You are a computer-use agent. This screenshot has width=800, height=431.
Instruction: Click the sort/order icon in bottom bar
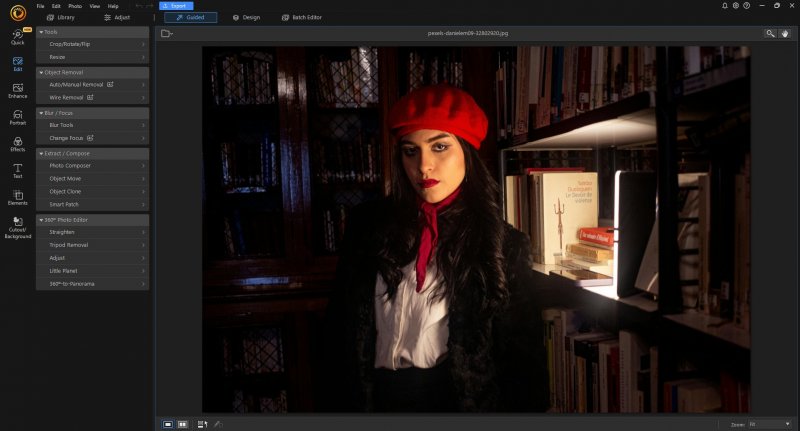(x=203, y=424)
